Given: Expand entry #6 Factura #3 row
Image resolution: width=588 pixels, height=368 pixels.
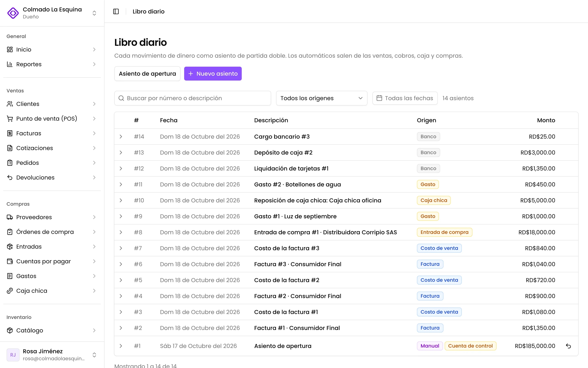Looking at the screenshot, I should pyautogui.click(x=121, y=264).
